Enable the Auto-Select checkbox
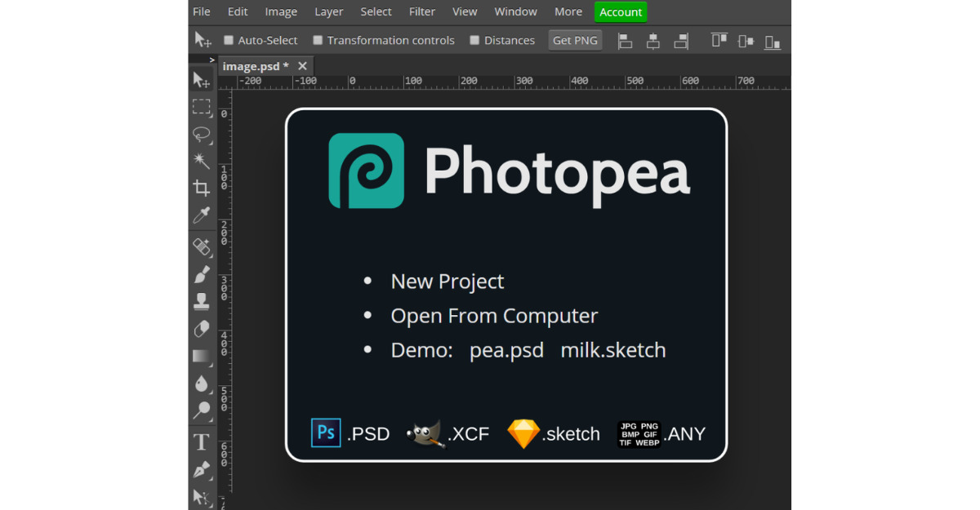980x510 pixels. (229, 40)
